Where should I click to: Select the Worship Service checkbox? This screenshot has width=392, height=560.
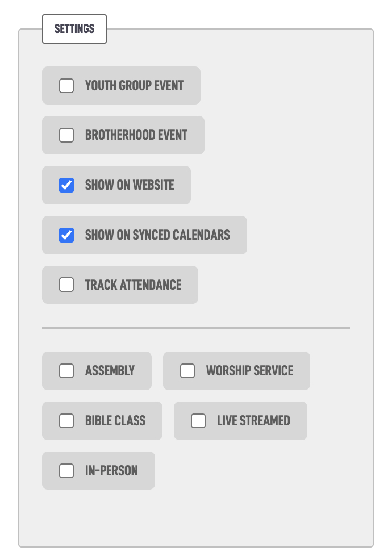coord(187,371)
